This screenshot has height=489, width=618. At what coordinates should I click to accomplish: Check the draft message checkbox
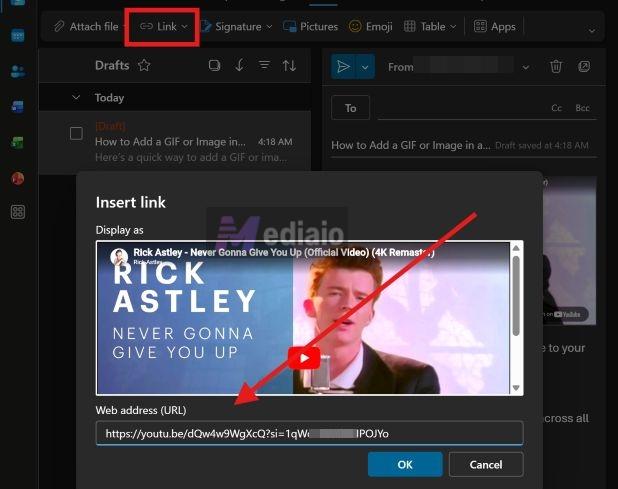(x=76, y=134)
